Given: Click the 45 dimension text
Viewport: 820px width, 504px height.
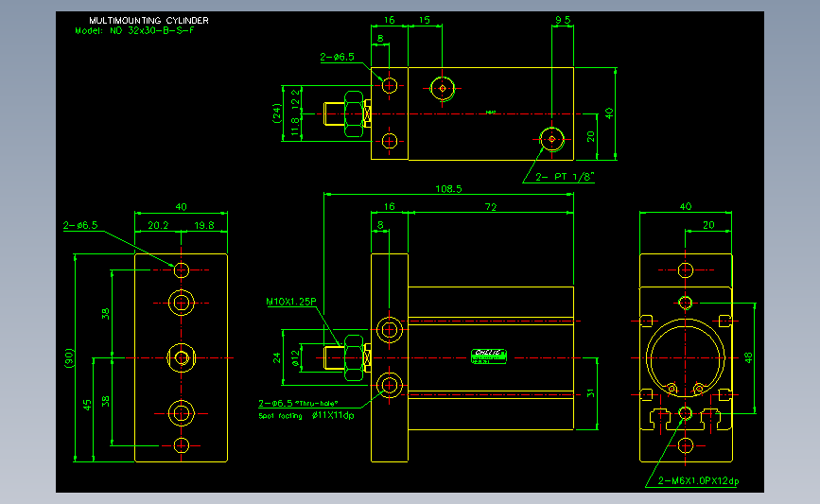Looking at the screenshot, I should 87,405.
